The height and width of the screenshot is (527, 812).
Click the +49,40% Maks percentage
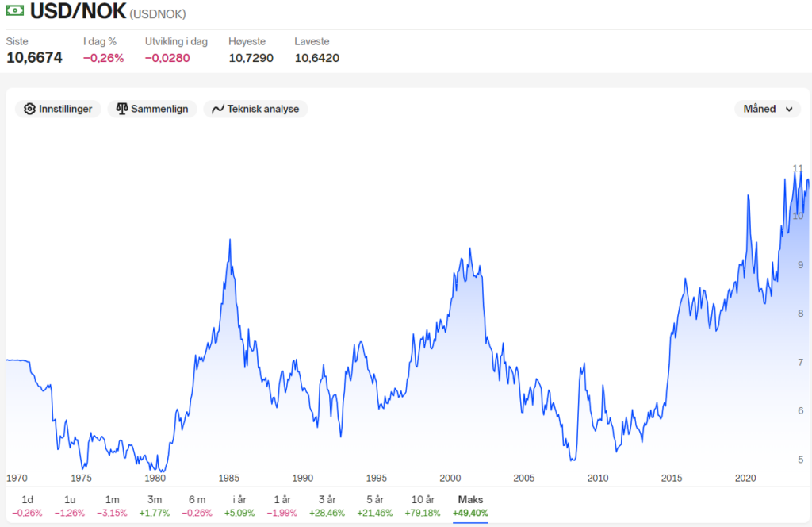coord(470,513)
